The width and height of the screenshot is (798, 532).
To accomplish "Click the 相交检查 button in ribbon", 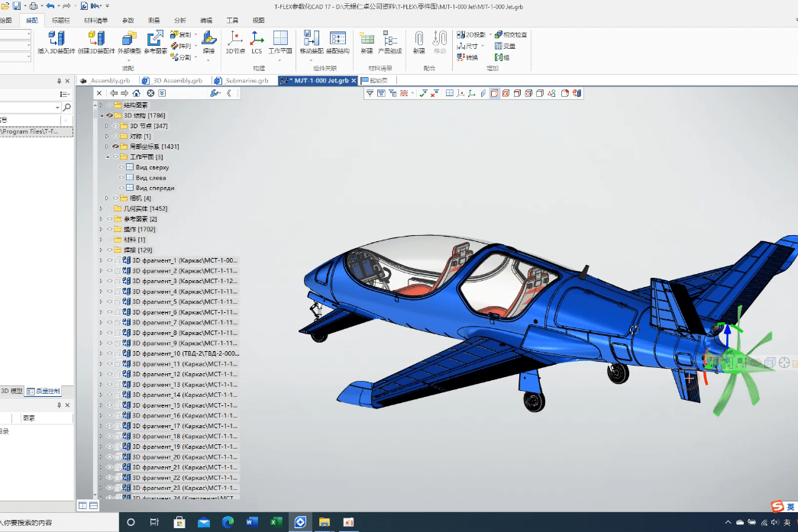I will (510, 34).
